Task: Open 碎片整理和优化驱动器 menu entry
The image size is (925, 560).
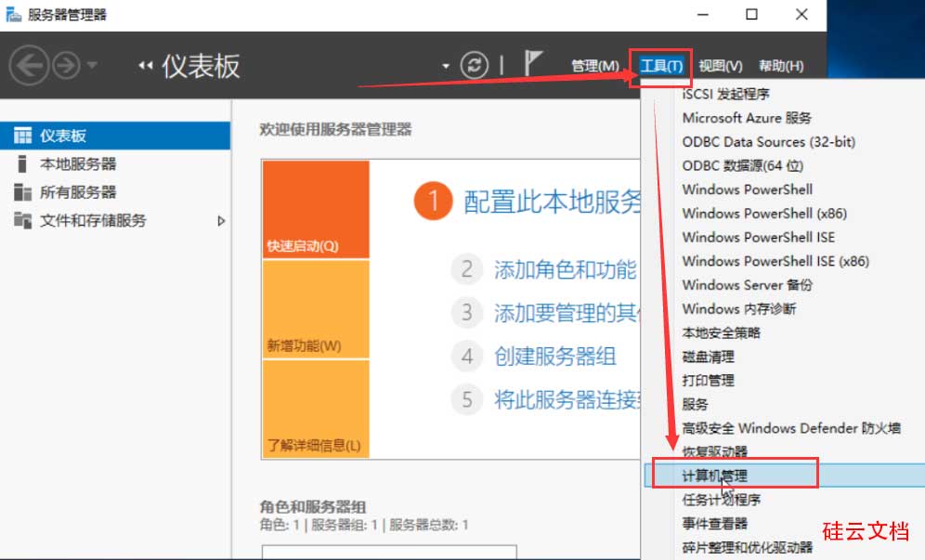Action: [x=747, y=548]
